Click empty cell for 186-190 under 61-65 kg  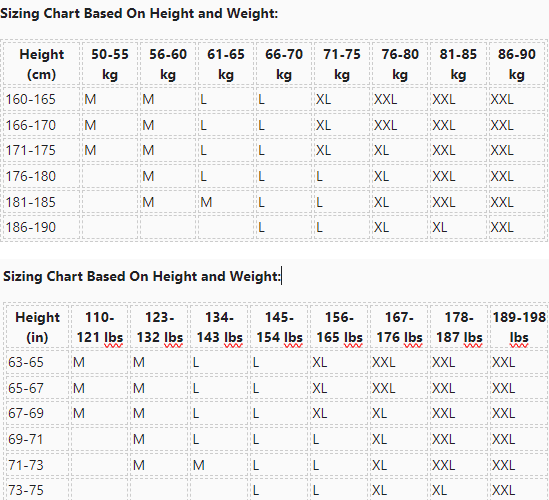(226, 228)
